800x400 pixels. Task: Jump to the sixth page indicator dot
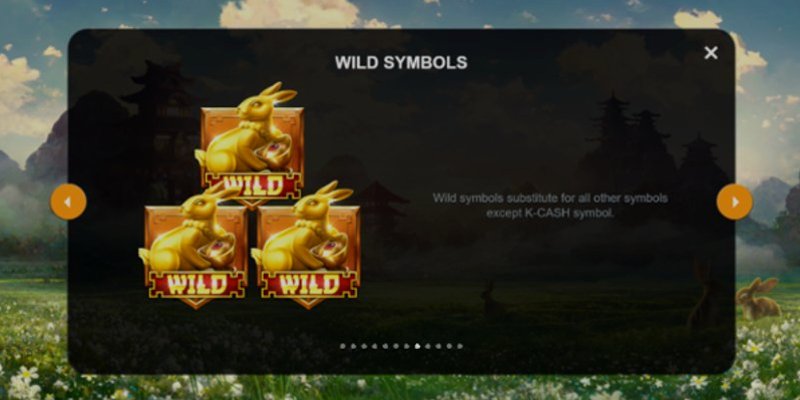point(396,346)
